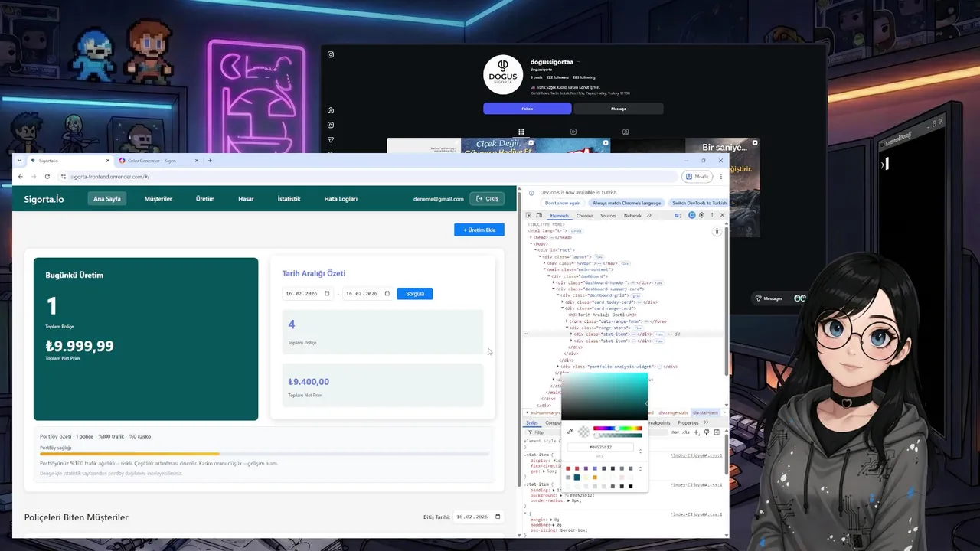The width and height of the screenshot is (980, 551).
Task: Click the Sorgula button
Action: [415, 293]
